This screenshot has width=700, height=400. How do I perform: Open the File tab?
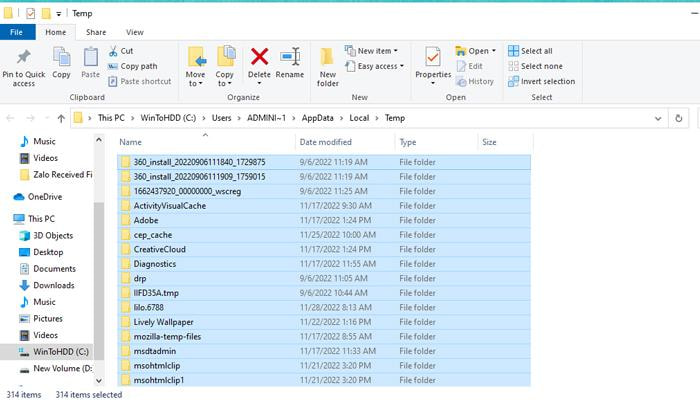(x=17, y=32)
